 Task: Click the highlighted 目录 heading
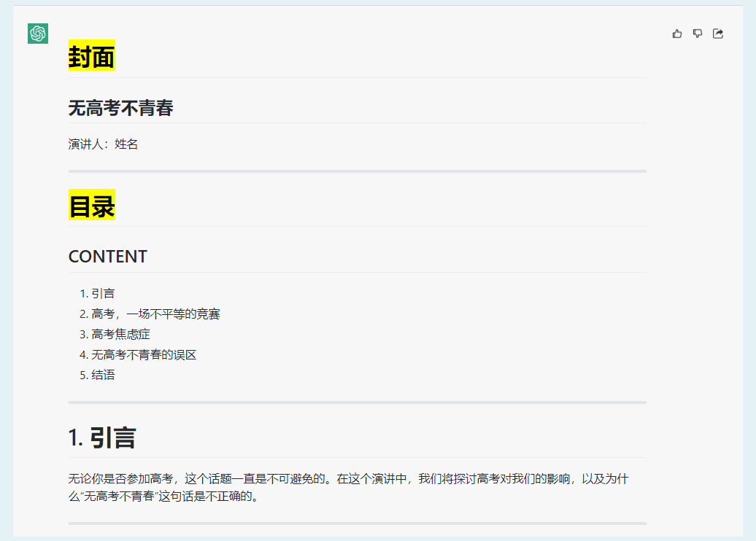tap(91, 205)
